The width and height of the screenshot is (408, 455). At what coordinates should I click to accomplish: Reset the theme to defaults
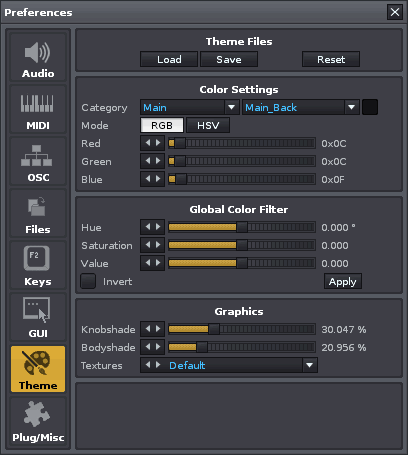pos(331,59)
